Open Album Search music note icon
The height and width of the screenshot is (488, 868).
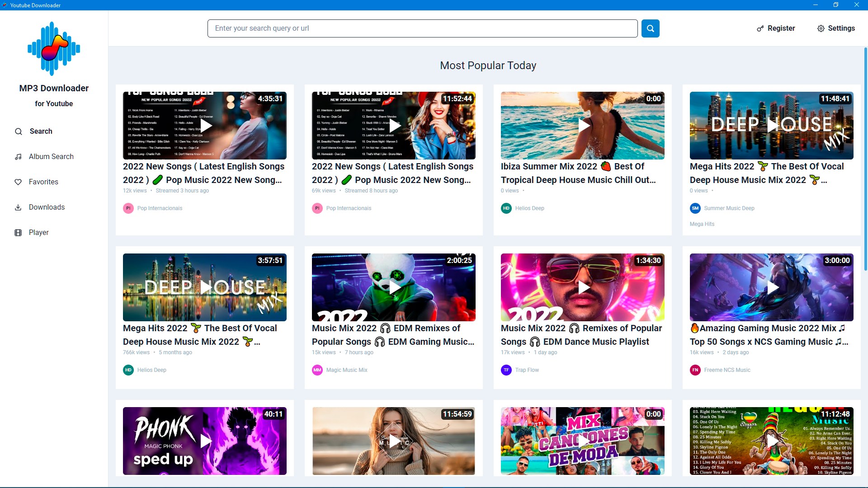(18, 157)
